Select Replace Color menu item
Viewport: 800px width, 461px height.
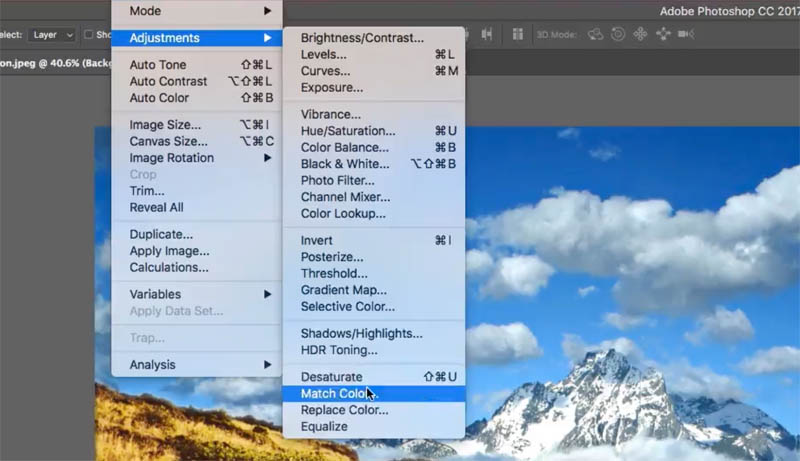pos(374,410)
